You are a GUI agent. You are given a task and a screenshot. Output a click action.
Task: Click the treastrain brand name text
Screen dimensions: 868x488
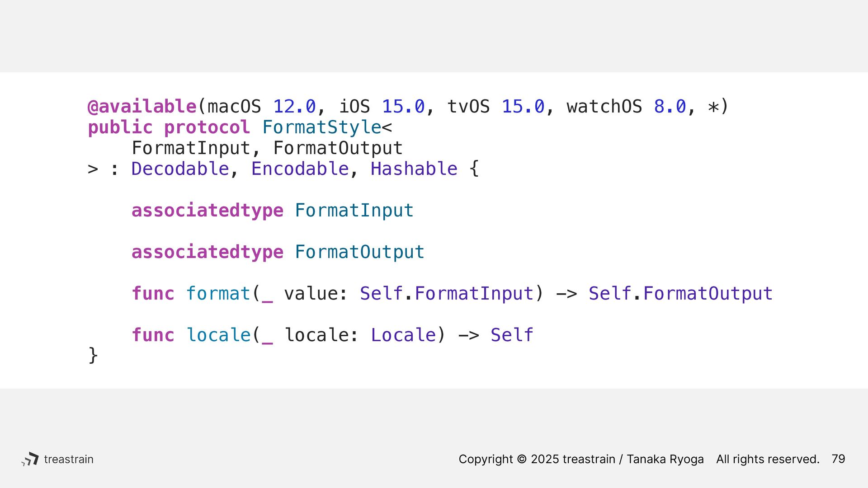tap(69, 459)
